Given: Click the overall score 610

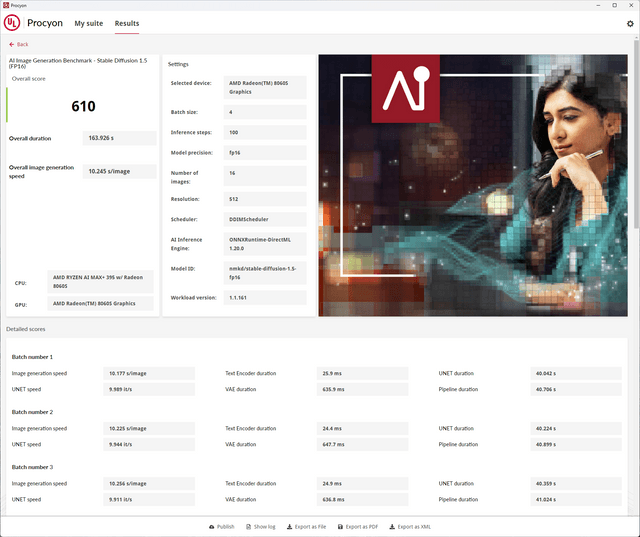Looking at the screenshot, I should tap(83, 107).
